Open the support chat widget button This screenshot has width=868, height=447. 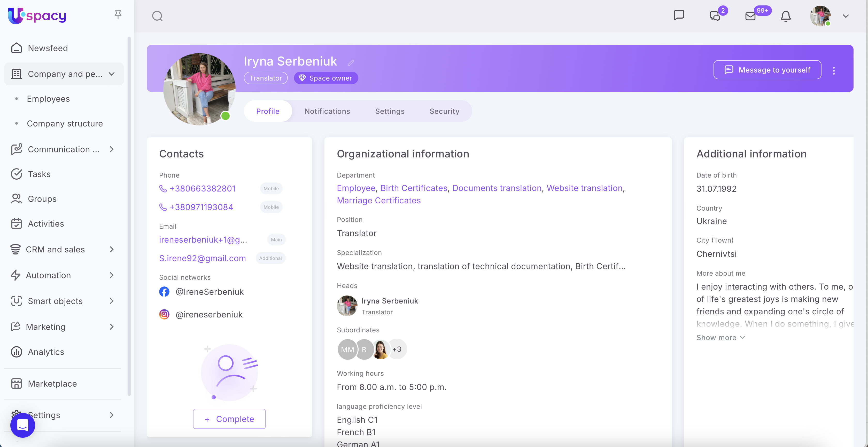pyautogui.click(x=22, y=425)
